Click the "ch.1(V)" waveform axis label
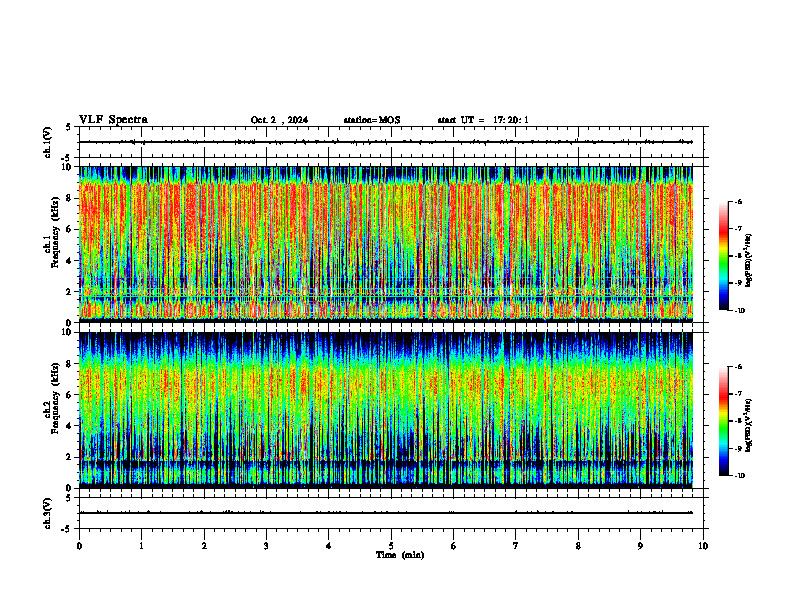 tap(47, 142)
